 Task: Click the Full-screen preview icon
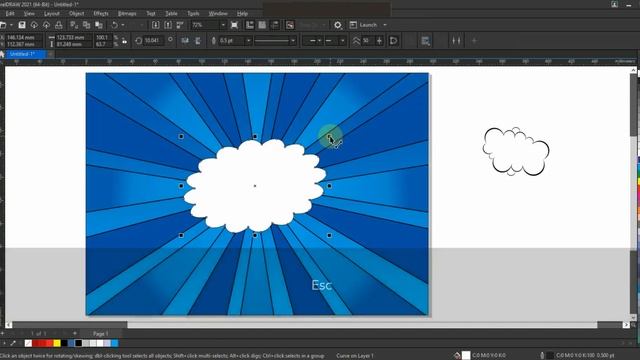click(234, 25)
